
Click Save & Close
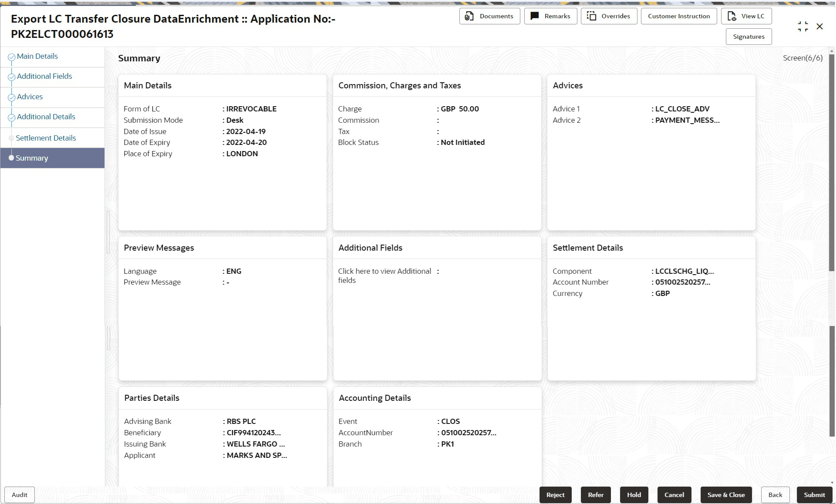point(726,495)
